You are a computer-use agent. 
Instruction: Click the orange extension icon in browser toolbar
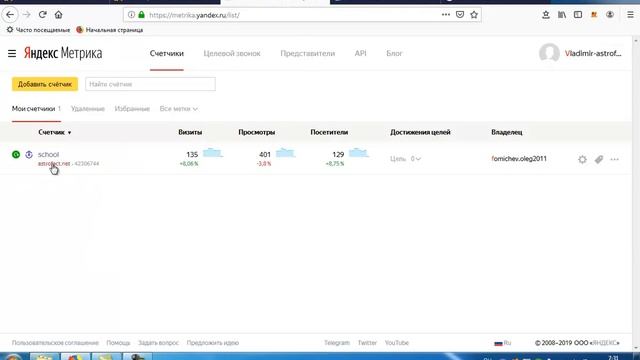point(594,15)
